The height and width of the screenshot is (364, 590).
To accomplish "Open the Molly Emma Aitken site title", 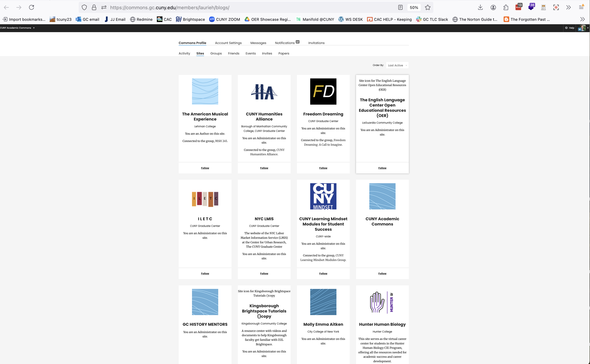I will [x=323, y=325].
